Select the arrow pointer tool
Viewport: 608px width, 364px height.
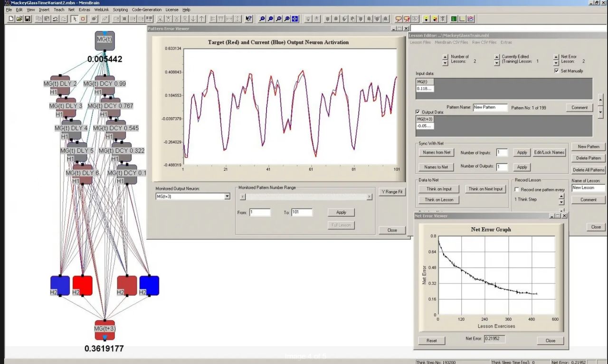75,19
